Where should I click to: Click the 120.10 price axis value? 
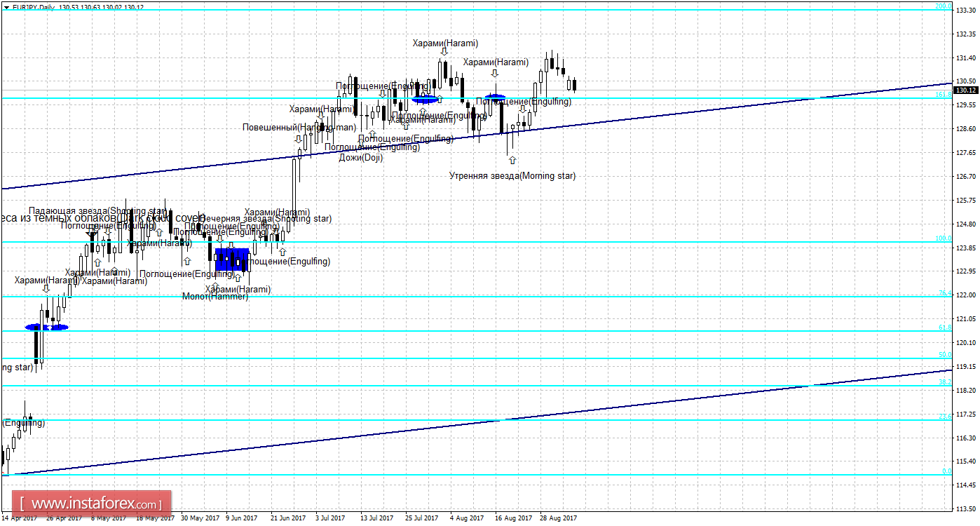pyautogui.click(x=966, y=343)
